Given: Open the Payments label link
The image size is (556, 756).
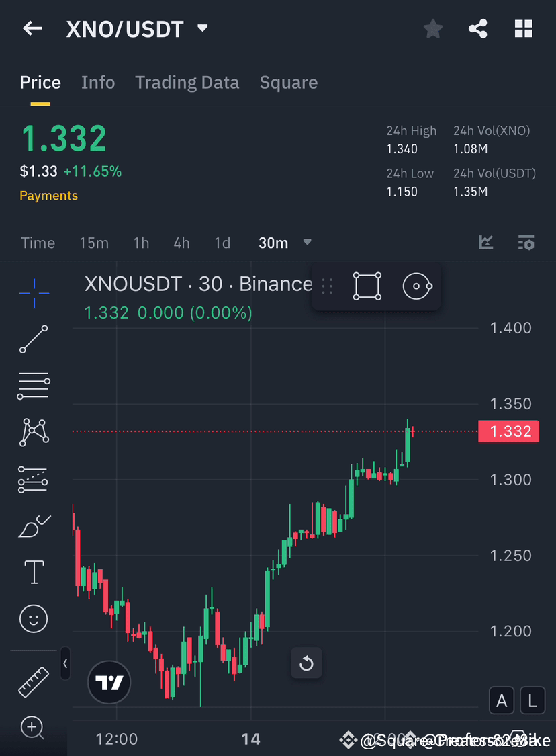Looking at the screenshot, I should pyautogui.click(x=48, y=195).
